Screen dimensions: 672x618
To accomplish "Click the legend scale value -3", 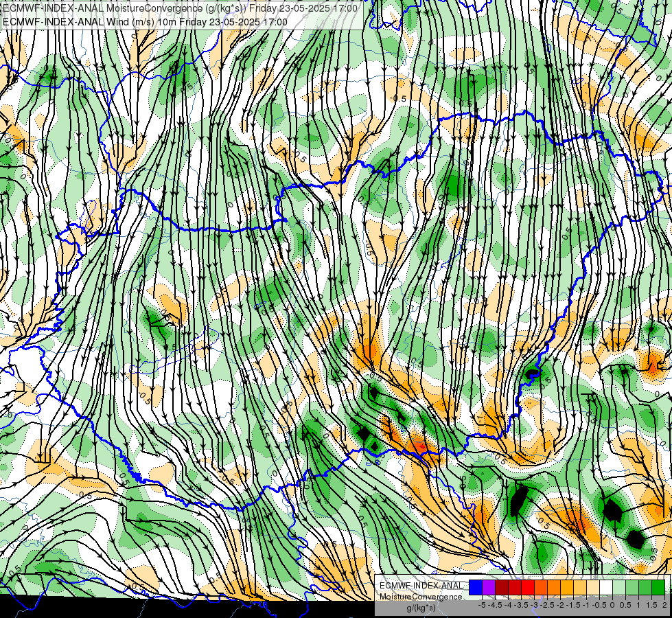I will (535, 605).
